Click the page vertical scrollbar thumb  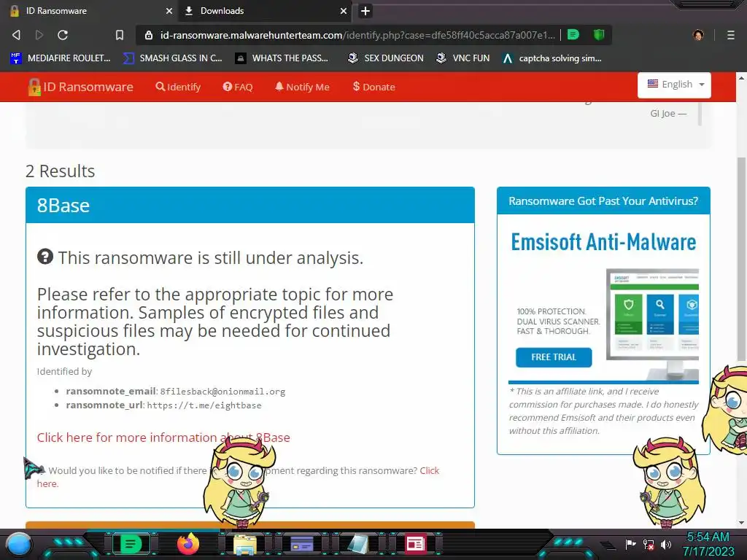tap(741, 259)
